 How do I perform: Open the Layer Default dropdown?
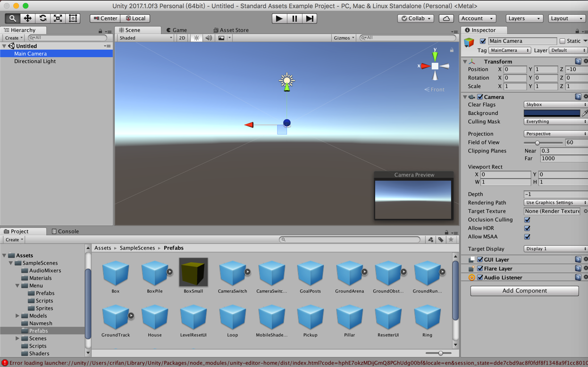click(568, 50)
